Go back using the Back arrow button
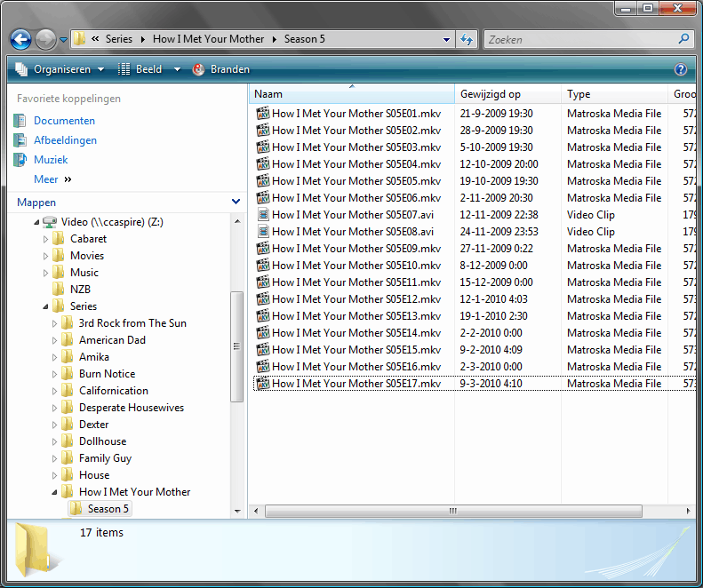703x588 pixels. click(x=20, y=39)
